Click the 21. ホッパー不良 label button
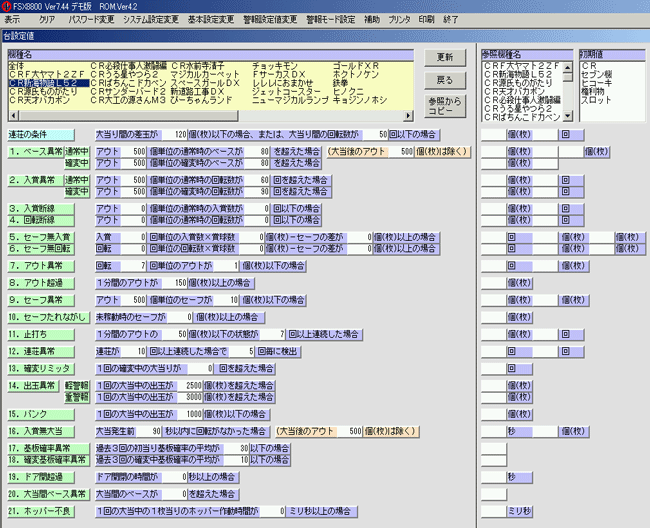The width and height of the screenshot is (650, 528). coord(41,511)
